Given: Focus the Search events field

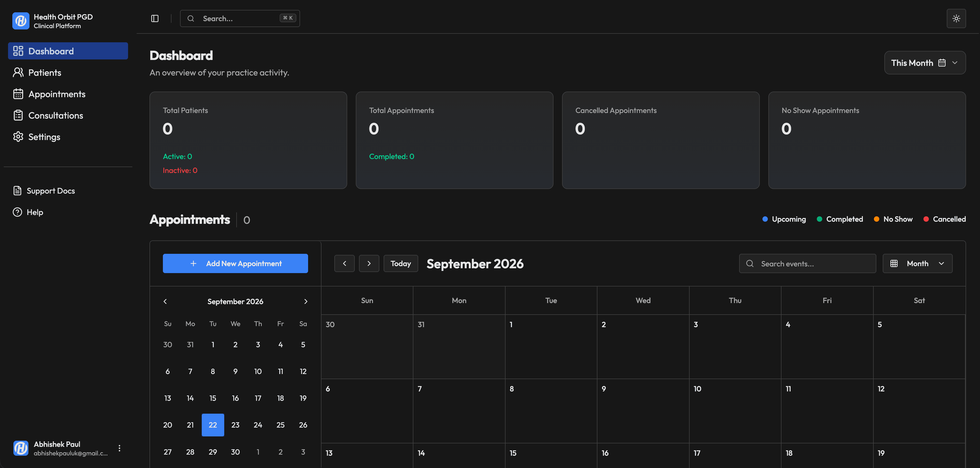Looking at the screenshot, I should point(807,263).
